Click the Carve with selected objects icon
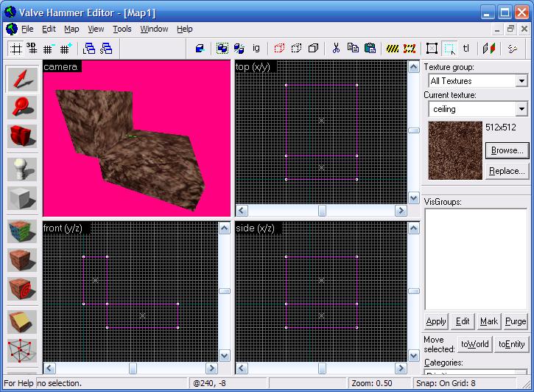 click(x=200, y=49)
